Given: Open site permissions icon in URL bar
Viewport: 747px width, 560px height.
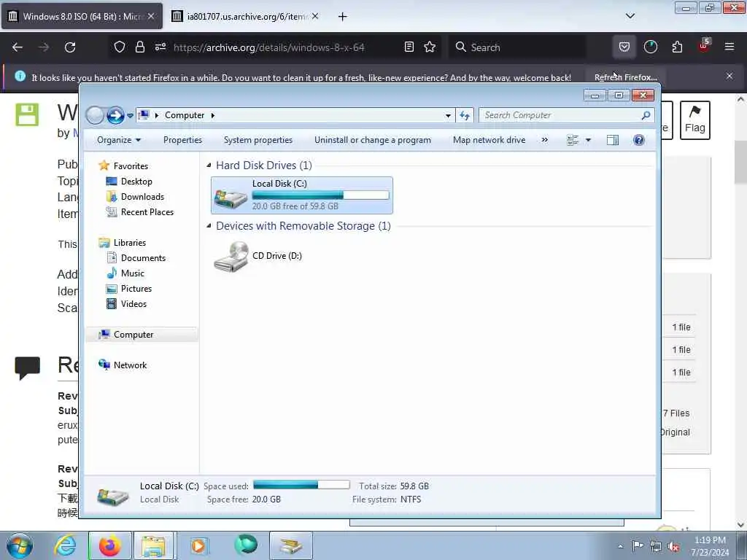Looking at the screenshot, I should pos(160,47).
